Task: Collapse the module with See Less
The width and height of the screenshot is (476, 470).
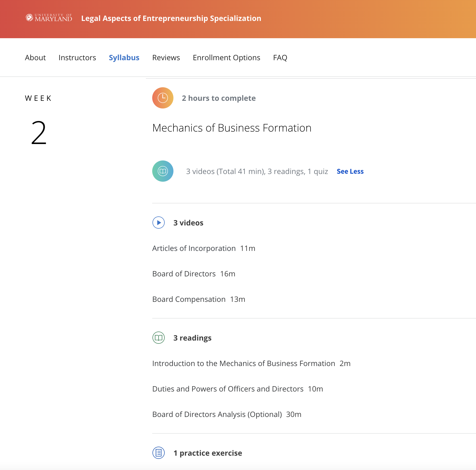Action: 350,171
